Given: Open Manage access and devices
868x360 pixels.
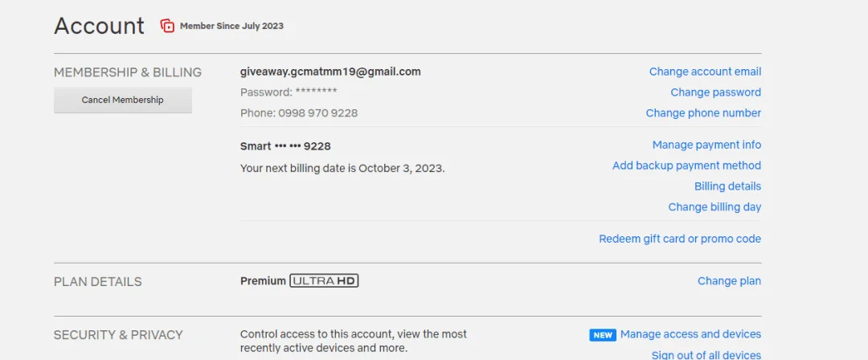Looking at the screenshot, I should pos(691,334).
